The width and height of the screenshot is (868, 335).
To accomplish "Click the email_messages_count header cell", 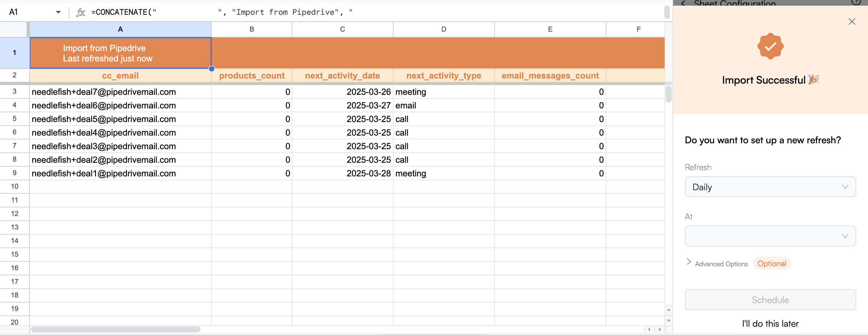I will [550, 76].
